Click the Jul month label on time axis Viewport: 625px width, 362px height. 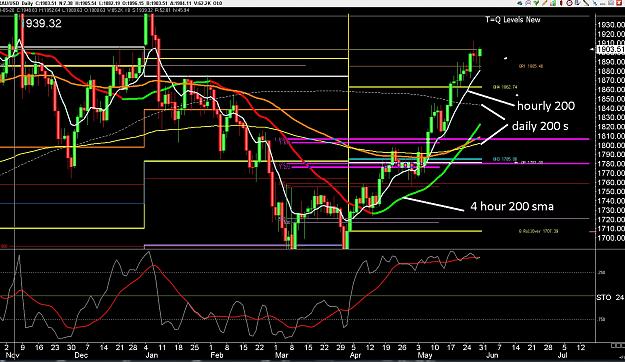pos(562,355)
